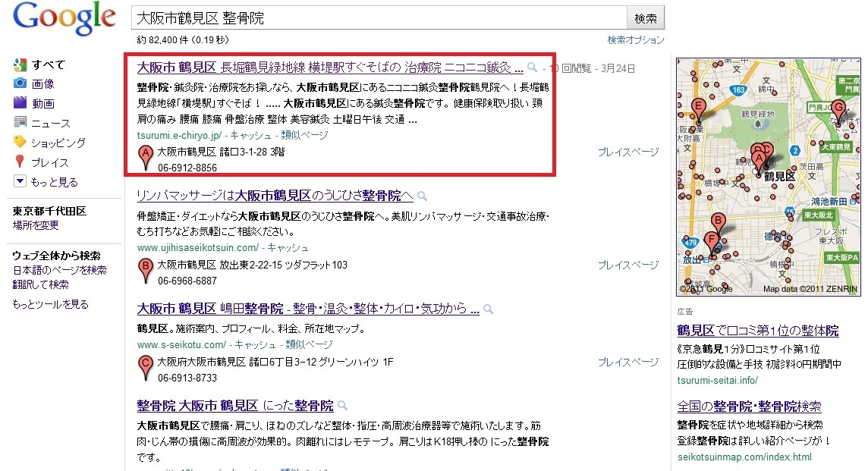
Task: Open リンパマッサージは大阪市鶴見区 result title
Action: click(275, 196)
